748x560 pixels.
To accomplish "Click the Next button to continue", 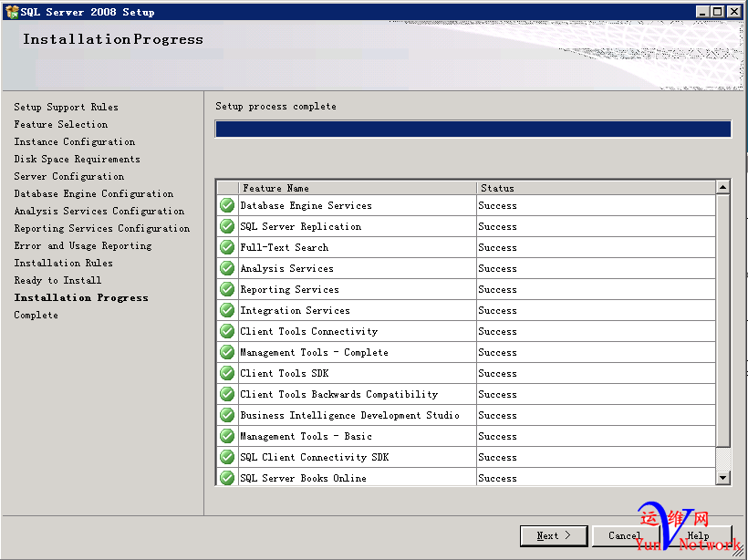I will [x=554, y=535].
